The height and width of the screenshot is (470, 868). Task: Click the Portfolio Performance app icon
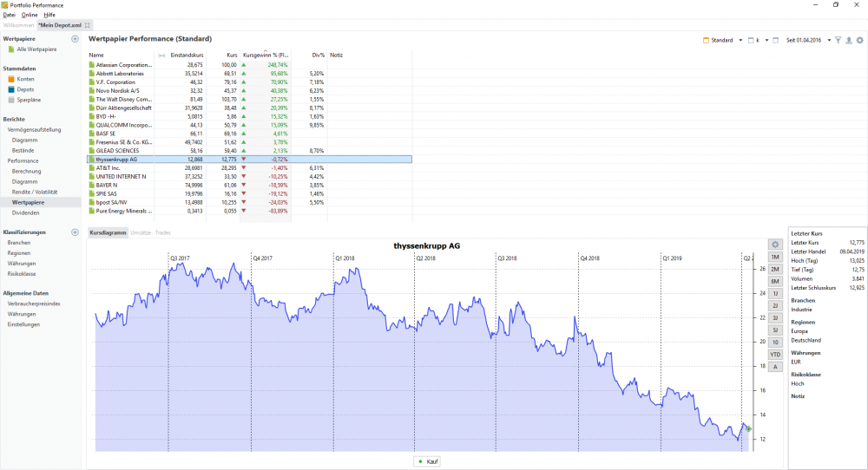pyautogui.click(x=5, y=5)
